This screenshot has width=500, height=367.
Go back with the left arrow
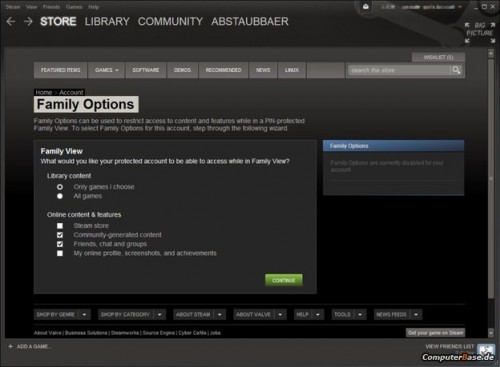pos(11,22)
